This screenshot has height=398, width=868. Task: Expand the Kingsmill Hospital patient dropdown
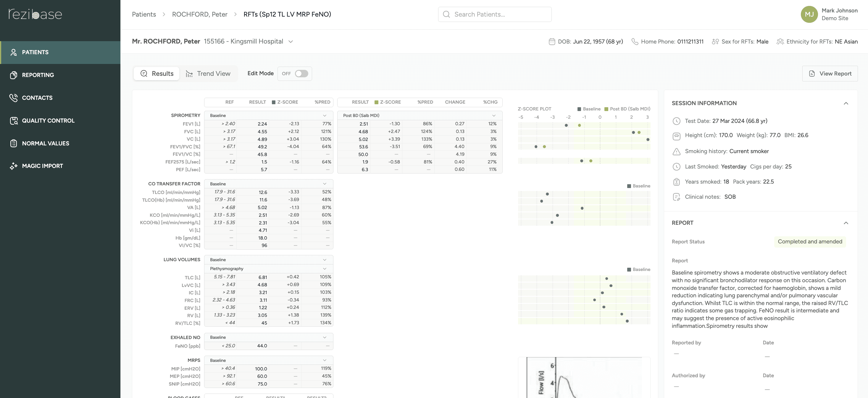[x=291, y=41]
